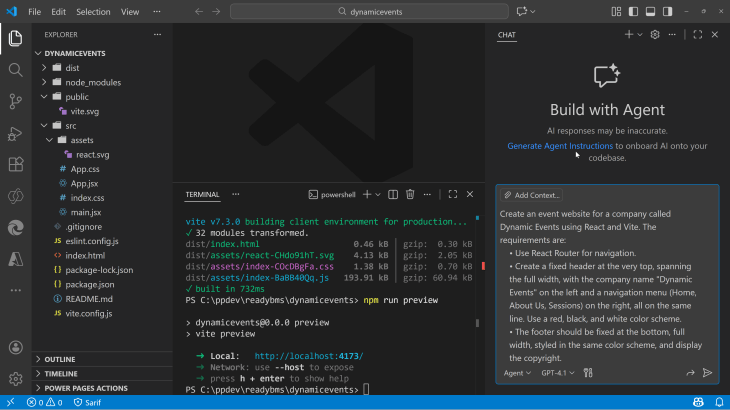Maximize the chat panel
Screen dimensions: 730x410
click(697, 34)
